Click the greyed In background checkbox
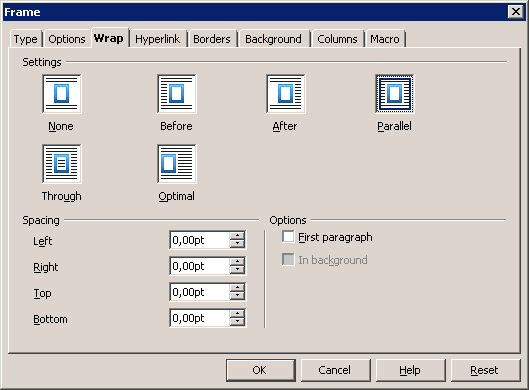The image size is (529, 390). 288,259
